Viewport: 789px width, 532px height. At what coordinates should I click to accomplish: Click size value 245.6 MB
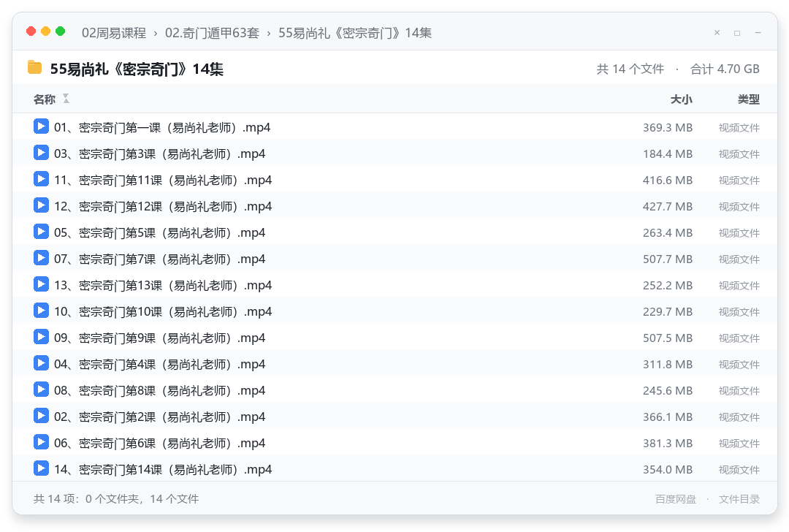(667, 390)
